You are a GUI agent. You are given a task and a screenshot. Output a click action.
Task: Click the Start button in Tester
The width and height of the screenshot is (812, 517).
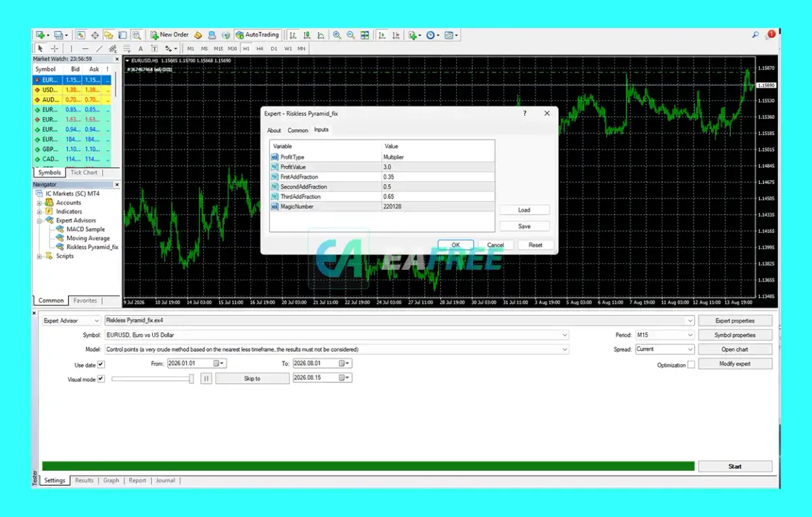pos(735,466)
